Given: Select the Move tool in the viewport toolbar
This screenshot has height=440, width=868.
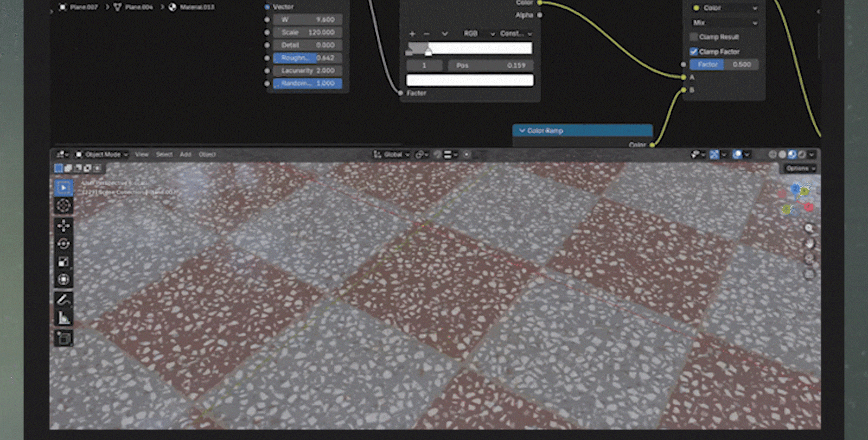Looking at the screenshot, I should coord(63,225).
